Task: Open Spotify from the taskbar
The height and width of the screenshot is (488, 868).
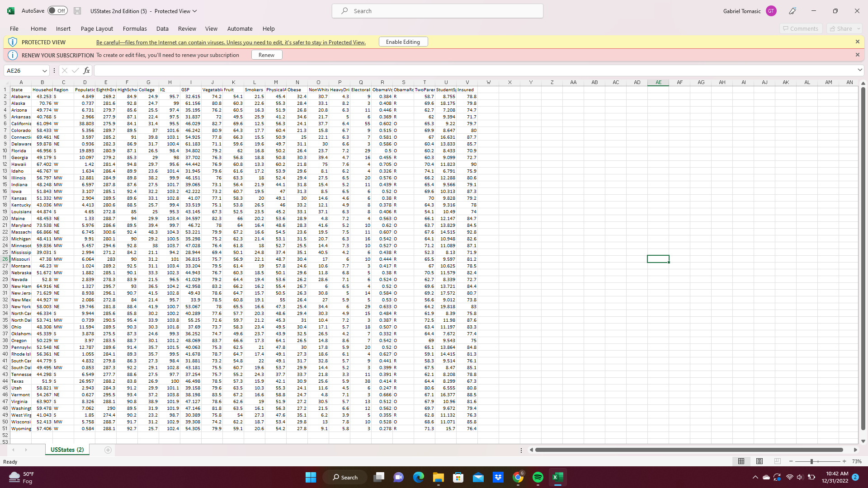Action: click(x=538, y=477)
